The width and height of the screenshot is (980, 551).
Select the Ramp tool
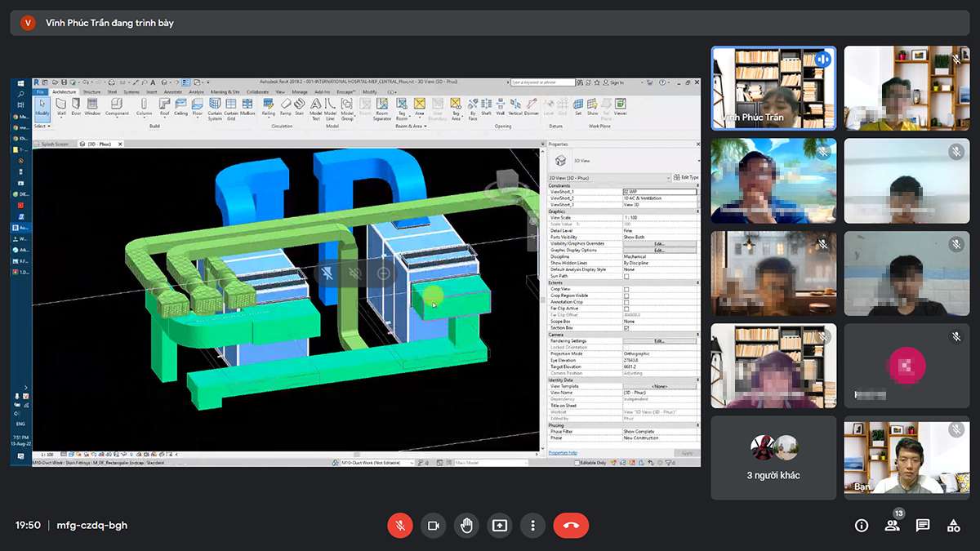[x=285, y=107]
